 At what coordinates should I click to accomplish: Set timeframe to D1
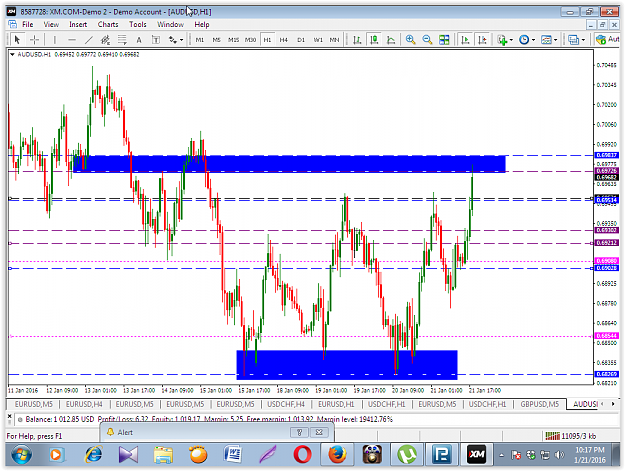click(301, 40)
